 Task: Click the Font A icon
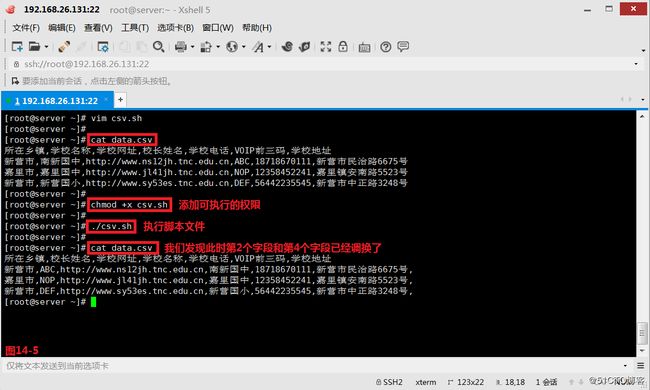coord(258,47)
